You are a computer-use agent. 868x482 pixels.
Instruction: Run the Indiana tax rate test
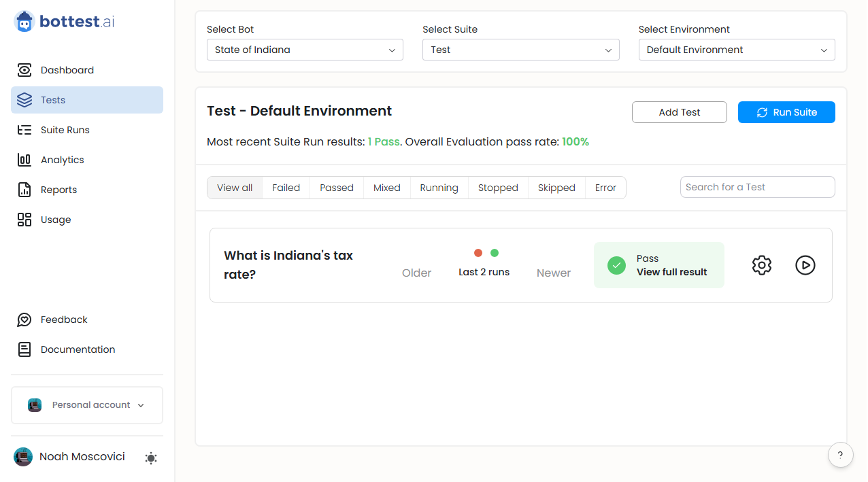[805, 265]
